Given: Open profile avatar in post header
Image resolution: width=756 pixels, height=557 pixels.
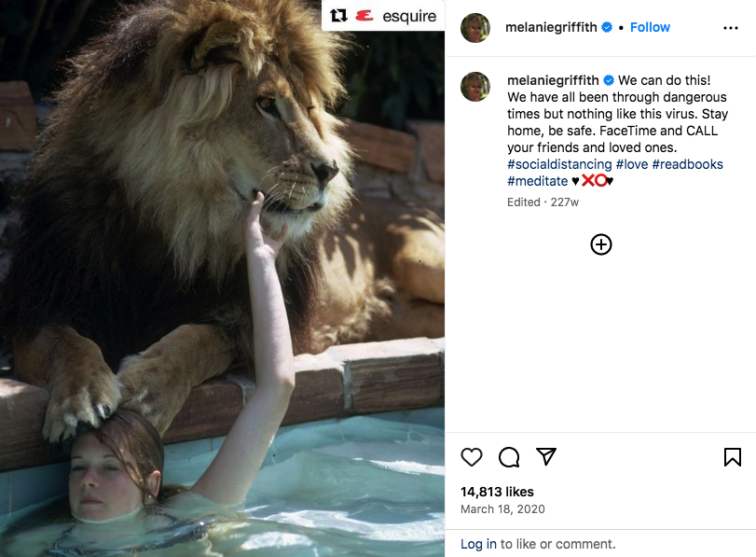Looking at the screenshot, I should (475, 28).
